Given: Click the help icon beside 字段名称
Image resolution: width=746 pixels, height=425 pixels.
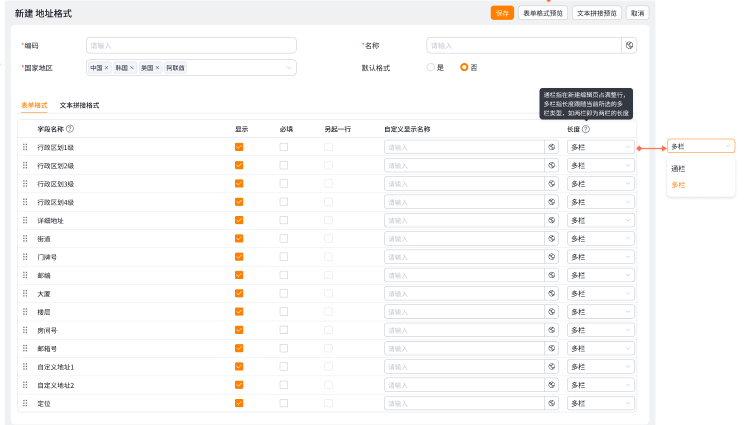Looking at the screenshot, I should [x=70, y=129].
